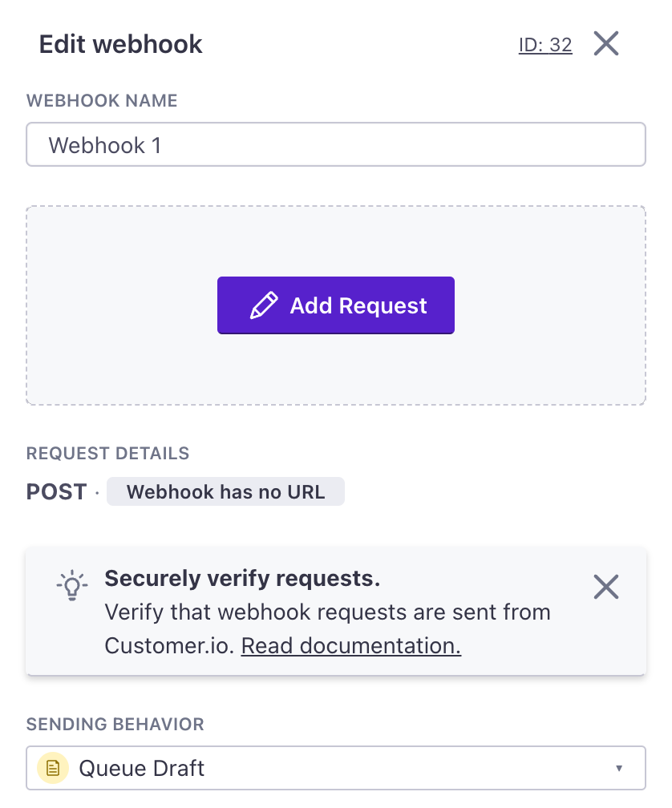Click the REQUEST DETAILS label
This screenshot has height=808, width=672.
(x=107, y=453)
